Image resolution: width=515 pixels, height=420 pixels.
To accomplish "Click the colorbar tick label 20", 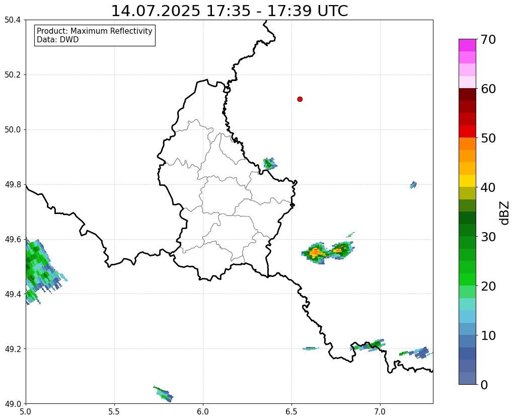I will coord(488,286).
